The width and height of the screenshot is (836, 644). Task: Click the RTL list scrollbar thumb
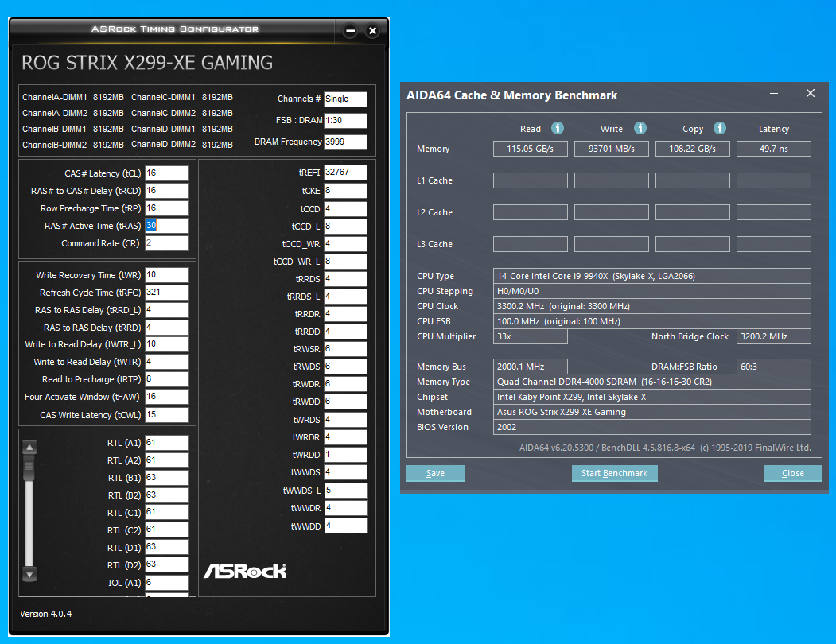(29, 467)
